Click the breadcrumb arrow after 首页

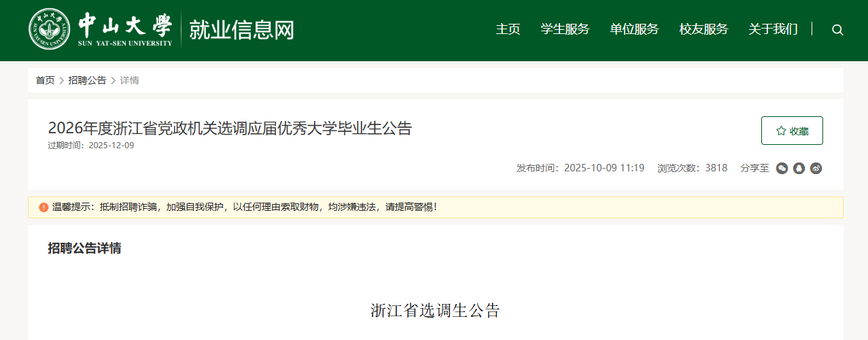(x=61, y=80)
